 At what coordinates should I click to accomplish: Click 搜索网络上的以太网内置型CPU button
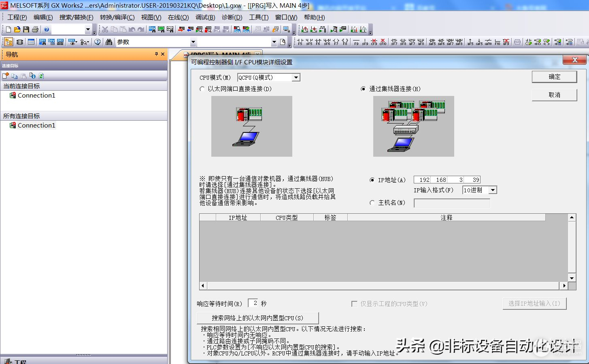[x=257, y=318]
